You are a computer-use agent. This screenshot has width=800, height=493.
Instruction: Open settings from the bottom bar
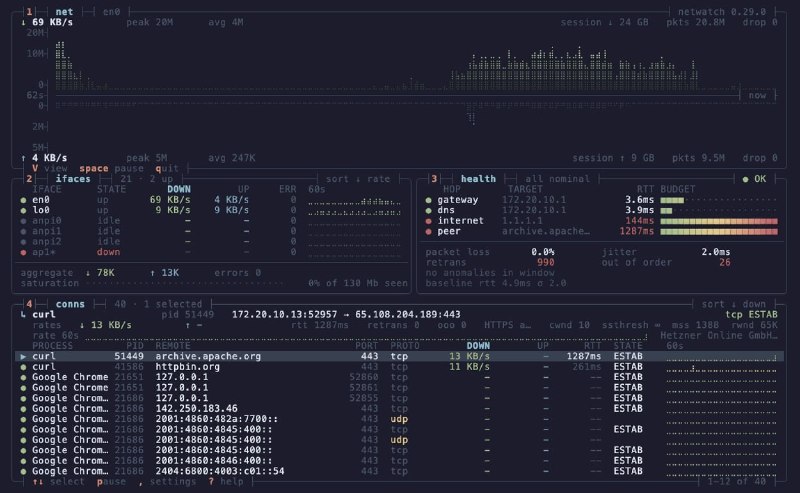click(167, 482)
